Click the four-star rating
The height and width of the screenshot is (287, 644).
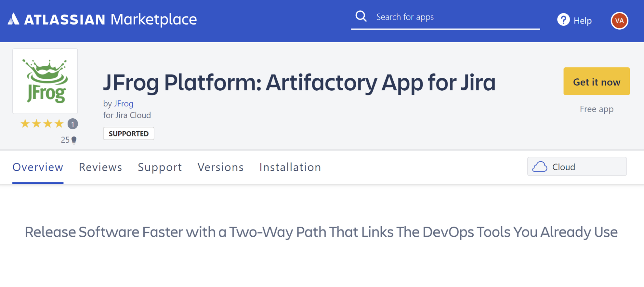[x=42, y=124]
